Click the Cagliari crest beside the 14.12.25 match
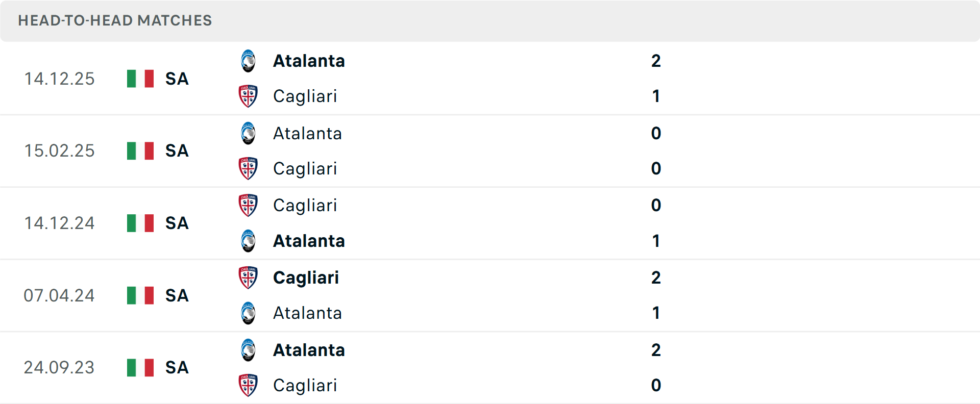Image resolution: width=980 pixels, height=404 pixels. pos(249,96)
